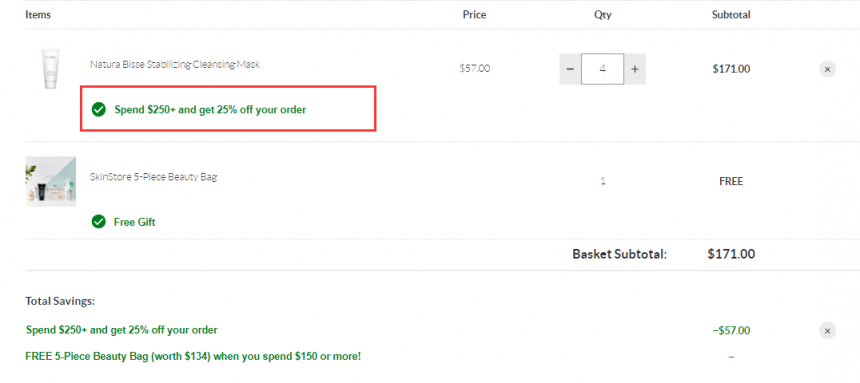Click the quantity input field showing 4

pyautogui.click(x=602, y=69)
